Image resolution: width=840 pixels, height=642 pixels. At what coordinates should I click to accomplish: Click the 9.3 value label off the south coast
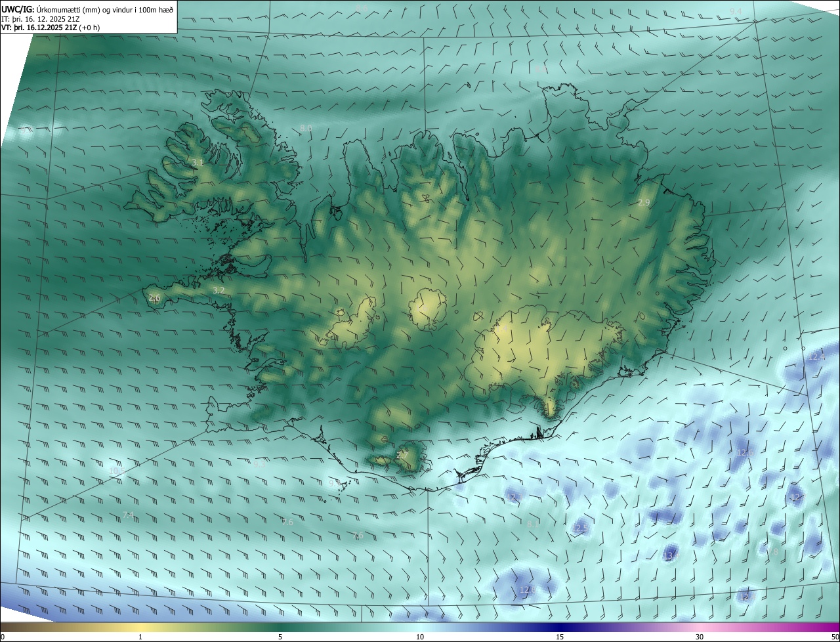tap(259, 463)
